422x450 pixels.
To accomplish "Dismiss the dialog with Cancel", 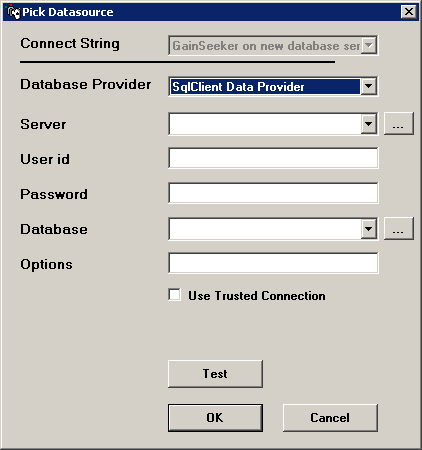I will tap(330, 418).
